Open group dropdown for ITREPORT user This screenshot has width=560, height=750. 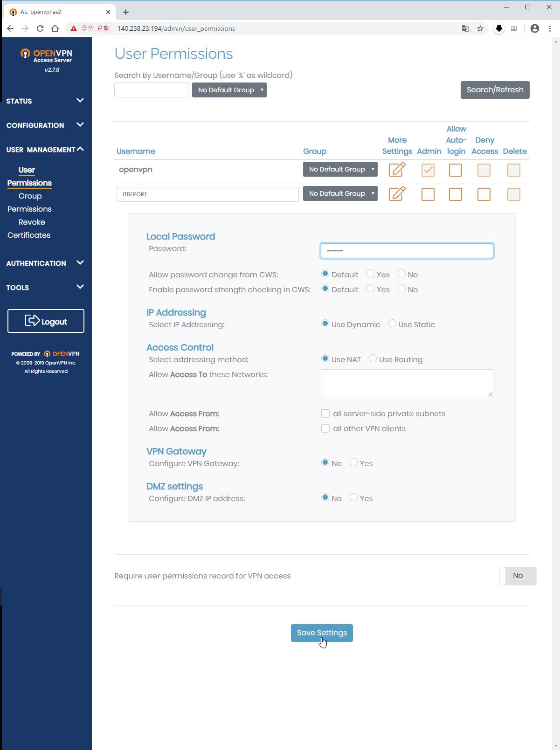[x=340, y=193]
